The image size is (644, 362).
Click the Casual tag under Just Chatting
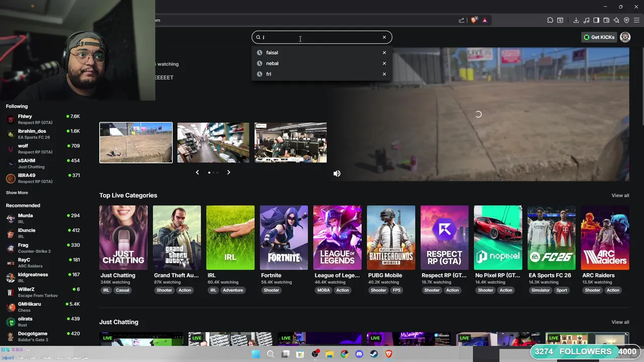[123, 290]
